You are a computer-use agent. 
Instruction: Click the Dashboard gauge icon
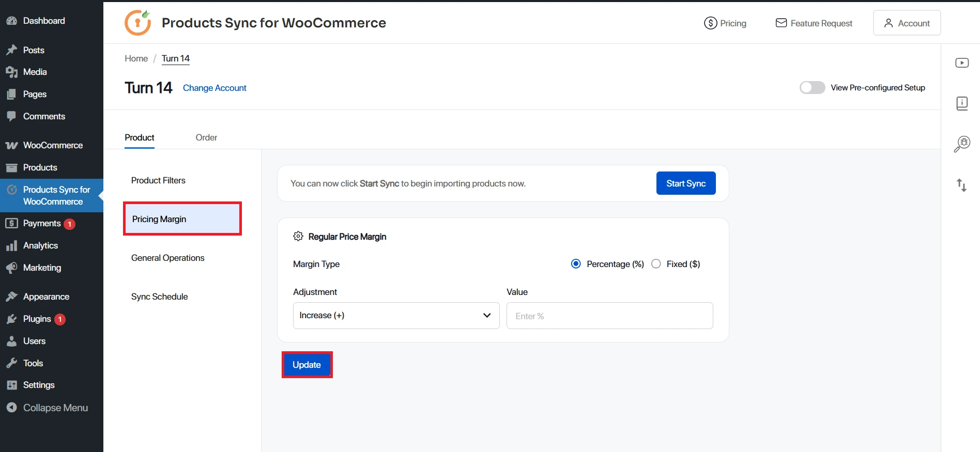(11, 21)
